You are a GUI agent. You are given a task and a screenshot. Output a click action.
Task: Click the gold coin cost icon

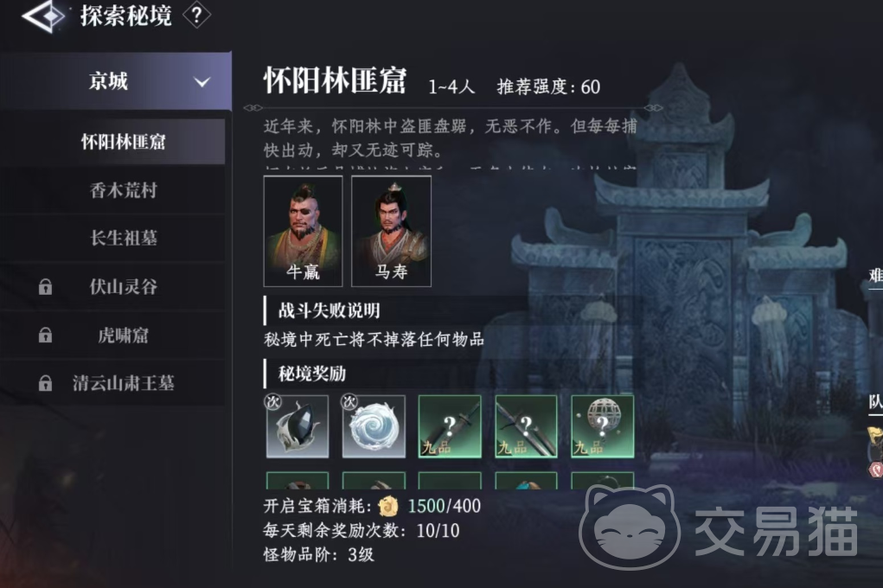(388, 507)
